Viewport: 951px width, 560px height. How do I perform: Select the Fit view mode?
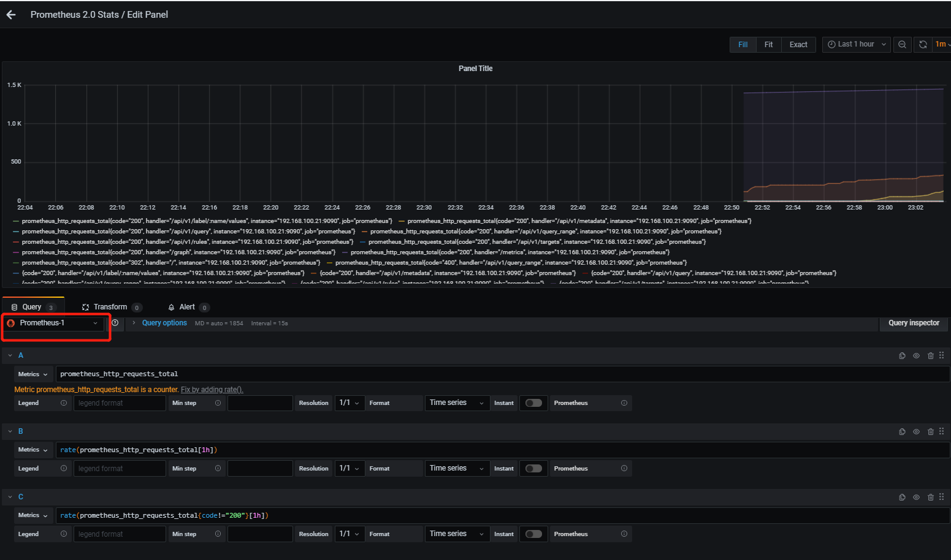click(x=768, y=45)
